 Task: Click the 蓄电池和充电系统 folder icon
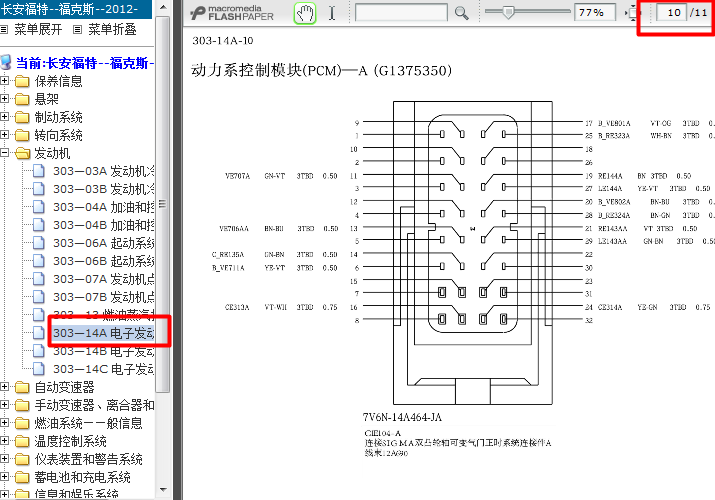coord(22,477)
